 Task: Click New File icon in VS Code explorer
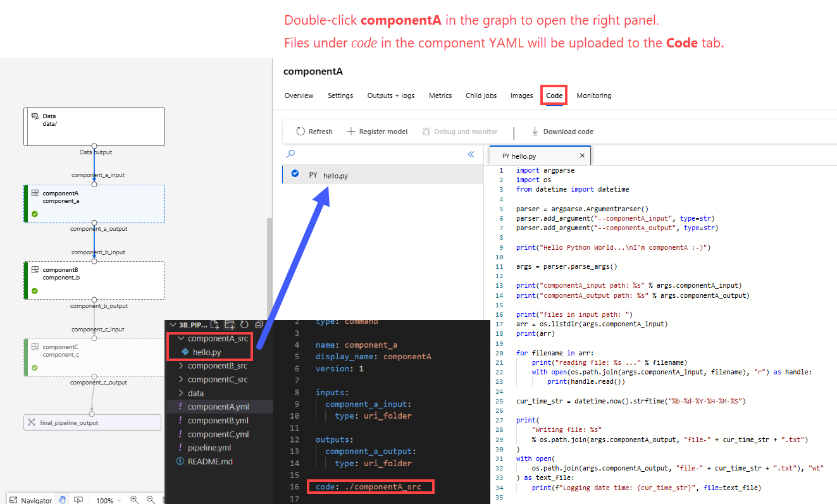click(215, 324)
